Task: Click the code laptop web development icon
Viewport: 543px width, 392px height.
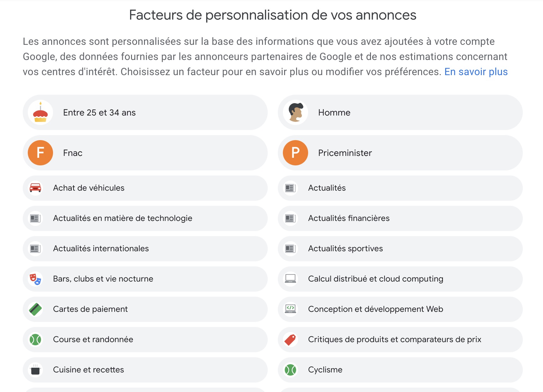Action: [290, 309]
